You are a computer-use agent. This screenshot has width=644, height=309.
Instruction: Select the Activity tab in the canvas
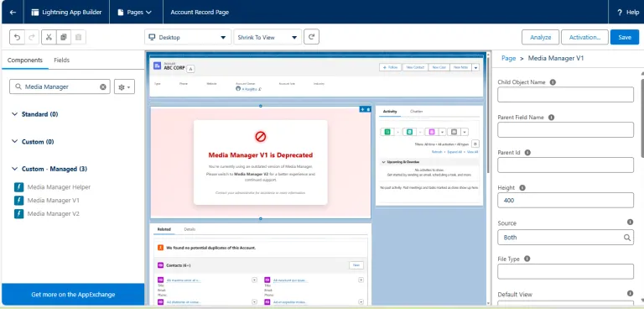point(390,112)
